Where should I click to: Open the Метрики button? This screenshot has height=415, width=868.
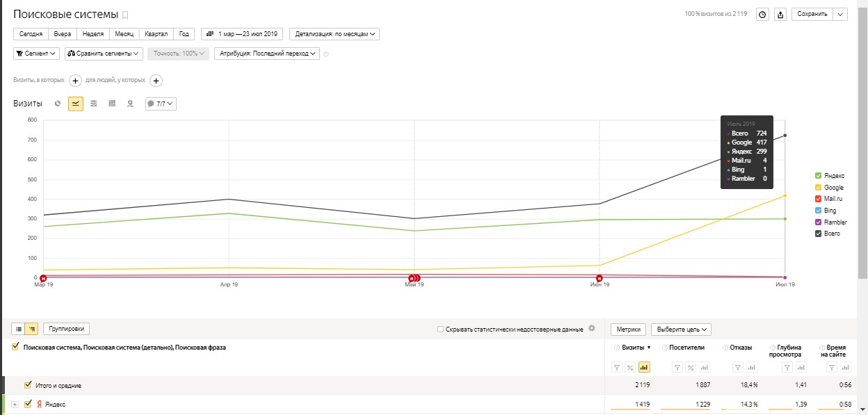pyautogui.click(x=629, y=329)
